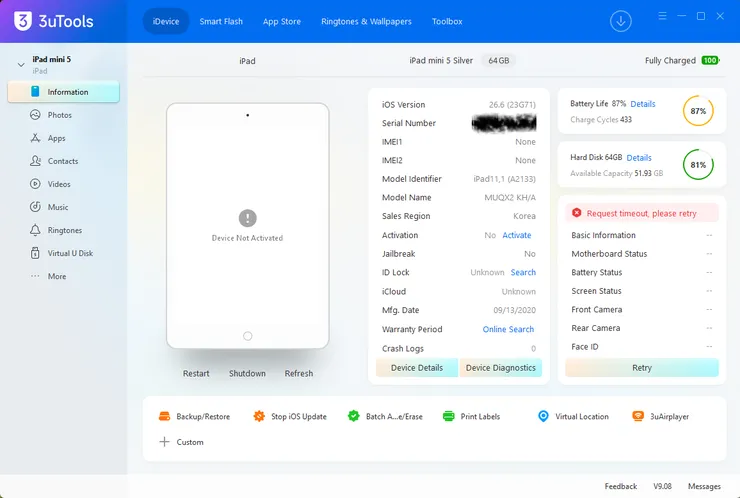Viewport: 740px width, 498px height.
Task: Launch 3uAirplayer tool
Action: coord(660,416)
